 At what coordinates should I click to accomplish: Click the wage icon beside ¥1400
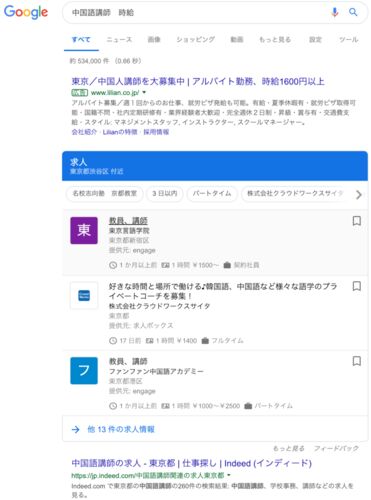click(x=150, y=341)
